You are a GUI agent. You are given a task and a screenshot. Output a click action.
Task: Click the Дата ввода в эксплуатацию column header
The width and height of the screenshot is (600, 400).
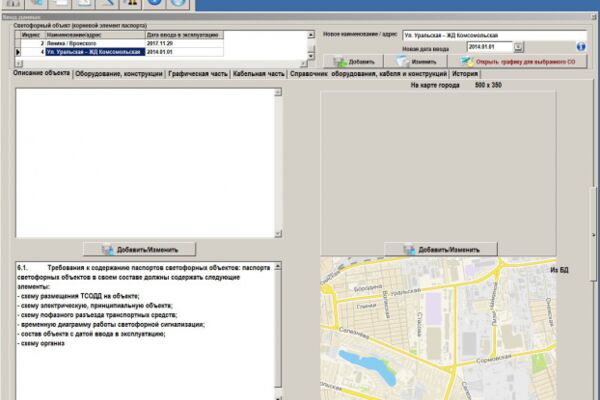click(x=184, y=35)
